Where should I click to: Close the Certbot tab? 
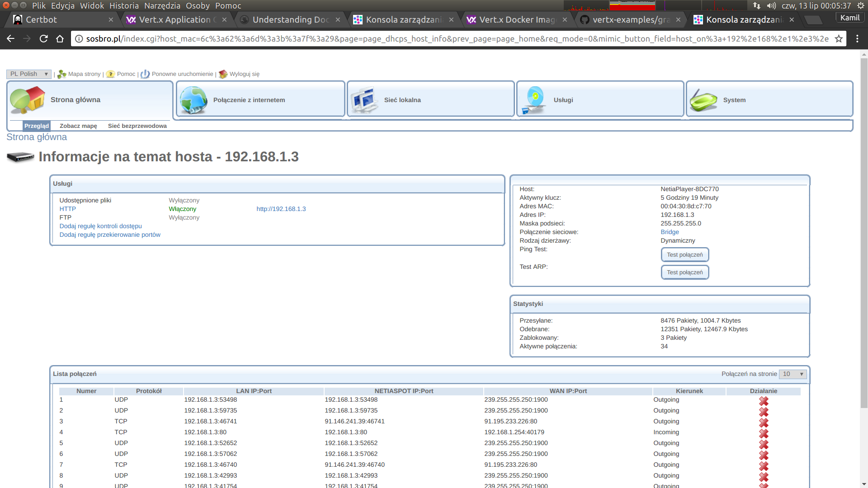(111, 20)
